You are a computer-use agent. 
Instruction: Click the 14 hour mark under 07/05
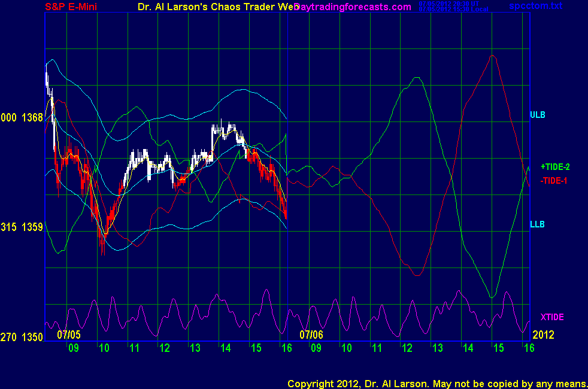[225, 348]
